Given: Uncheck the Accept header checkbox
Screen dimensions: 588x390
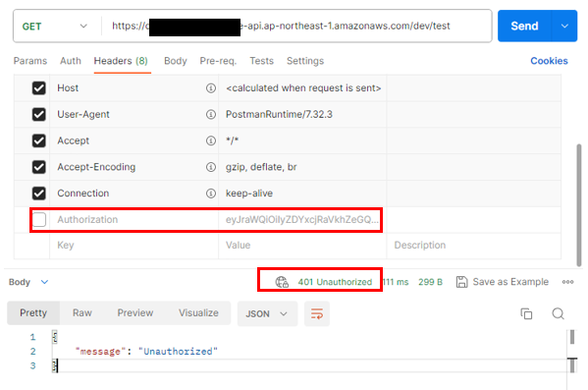Looking at the screenshot, I should coord(39,140).
